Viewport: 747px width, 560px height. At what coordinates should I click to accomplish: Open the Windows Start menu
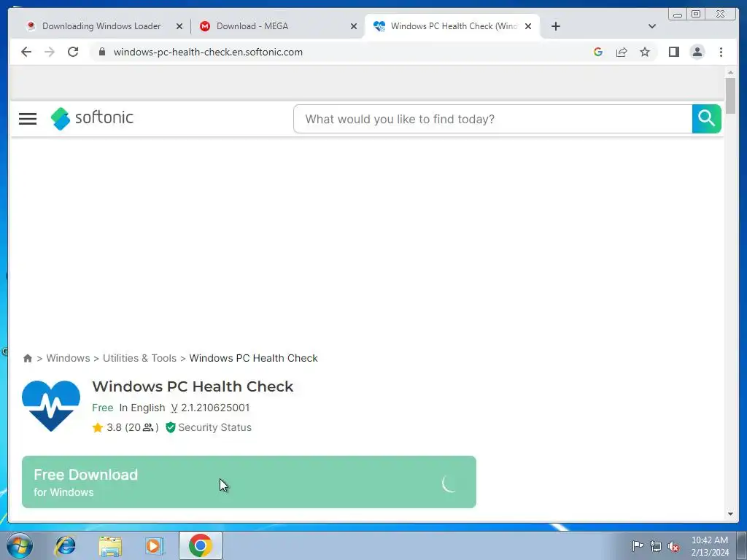pos(20,545)
